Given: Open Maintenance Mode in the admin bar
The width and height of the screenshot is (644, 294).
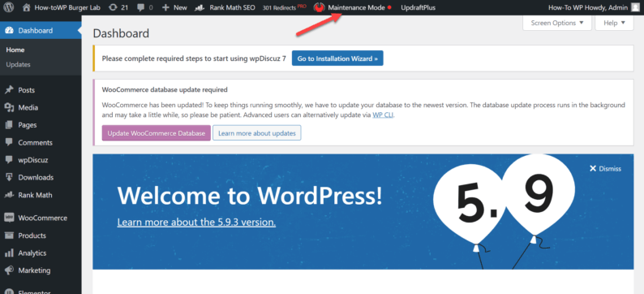Looking at the screenshot, I should click(x=356, y=7).
